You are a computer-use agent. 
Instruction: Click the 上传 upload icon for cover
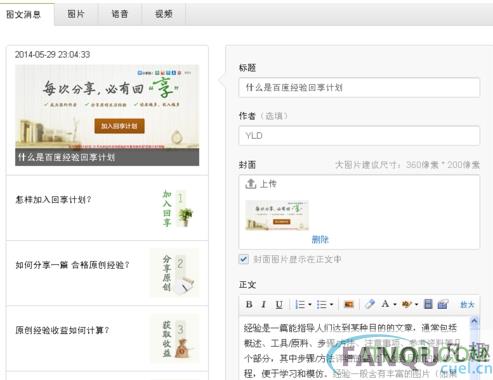250,184
